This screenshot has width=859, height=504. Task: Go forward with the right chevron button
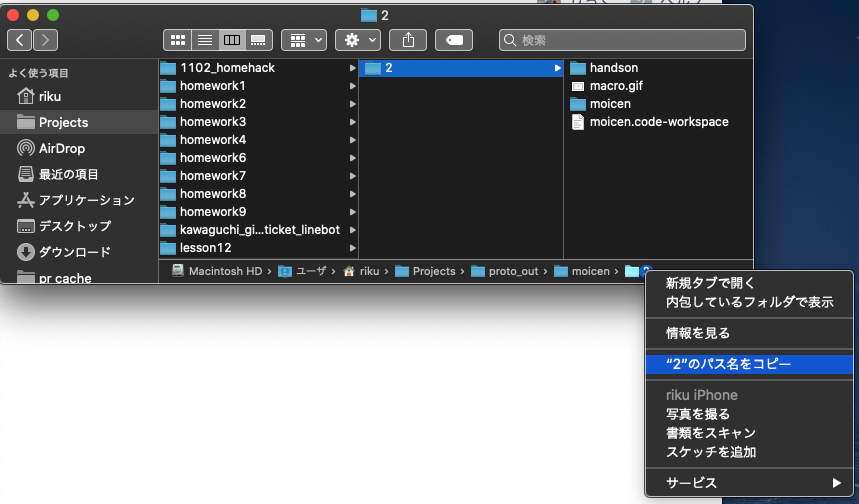(45, 40)
